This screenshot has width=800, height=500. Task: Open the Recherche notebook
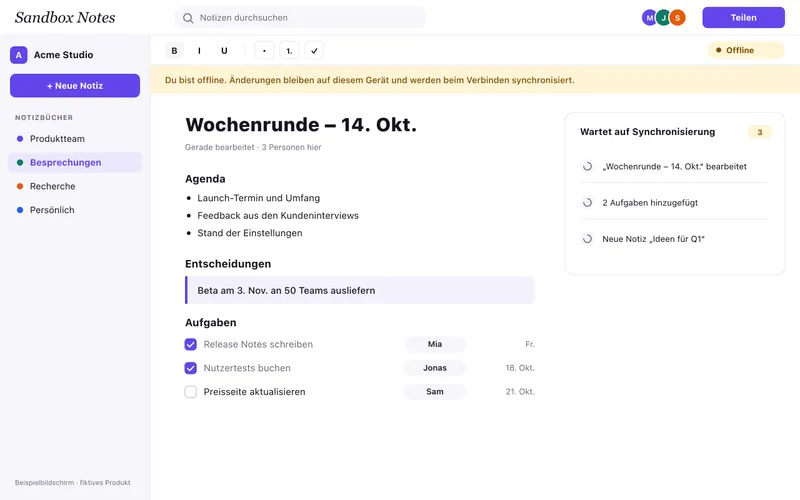(75, 186)
